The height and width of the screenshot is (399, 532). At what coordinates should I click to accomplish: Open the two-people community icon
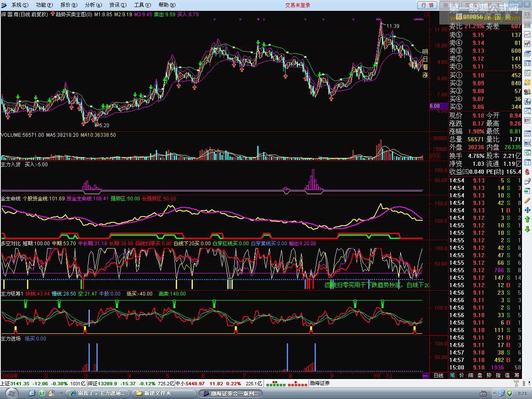pos(527,92)
